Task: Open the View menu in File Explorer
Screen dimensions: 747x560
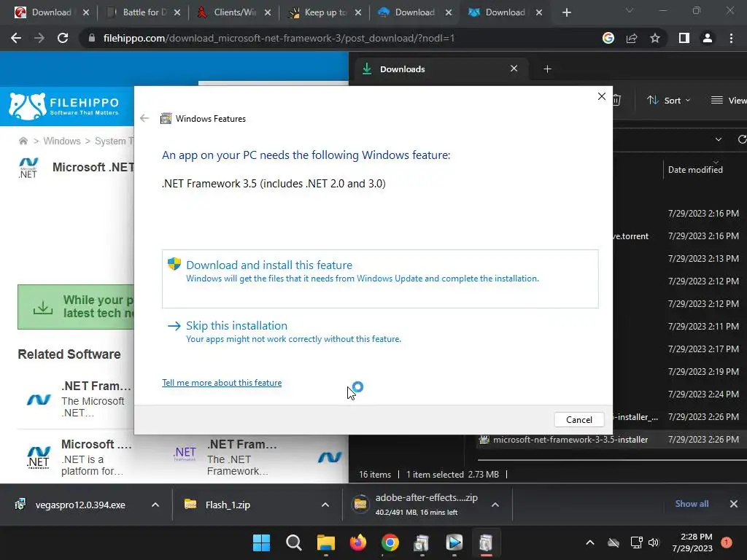Action: 729,101
